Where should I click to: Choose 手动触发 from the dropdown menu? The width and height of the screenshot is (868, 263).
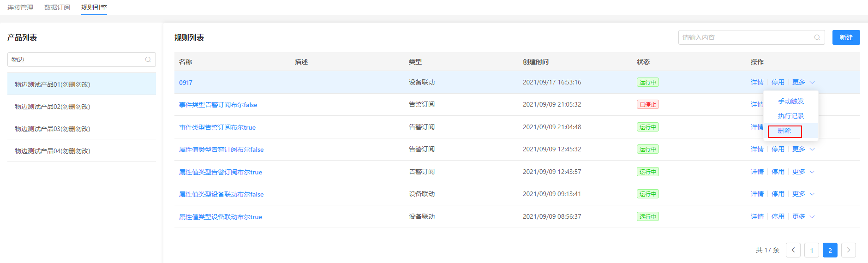[x=791, y=101]
